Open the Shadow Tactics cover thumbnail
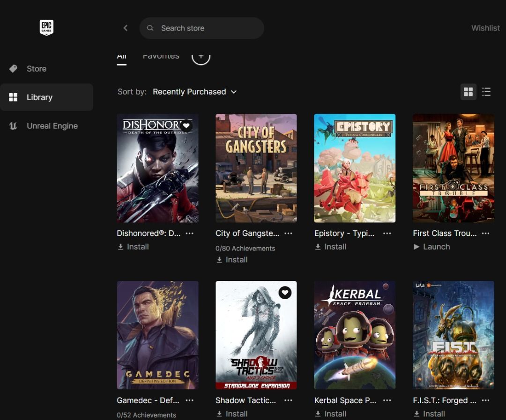Screen dimensions: 506x420 click(x=256, y=335)
